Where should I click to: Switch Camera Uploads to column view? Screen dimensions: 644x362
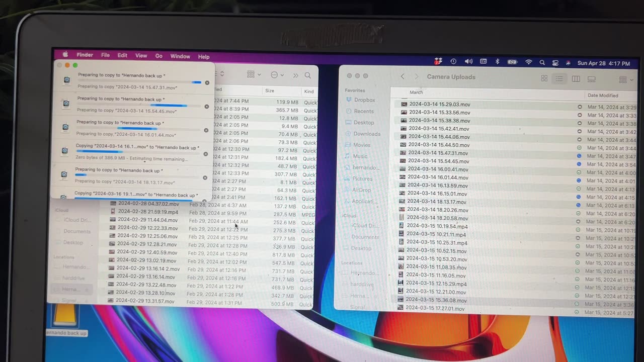click(576, 79)
